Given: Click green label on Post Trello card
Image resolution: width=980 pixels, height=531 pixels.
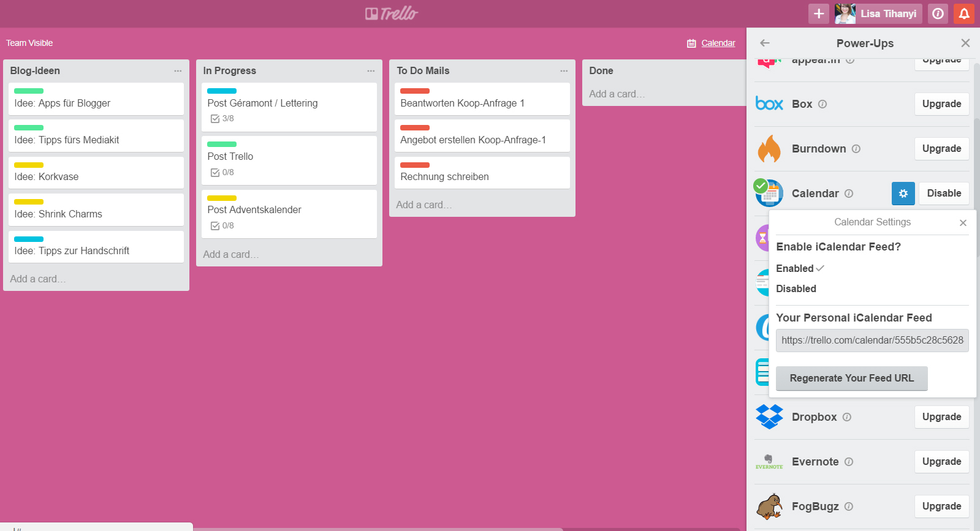Looking at the screenshot, I should coord(221,145).
